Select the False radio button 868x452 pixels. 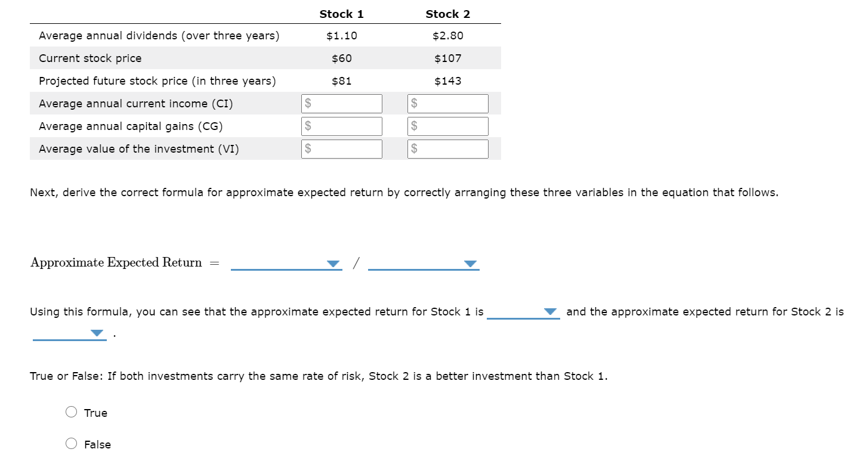(x=70, y=443)
